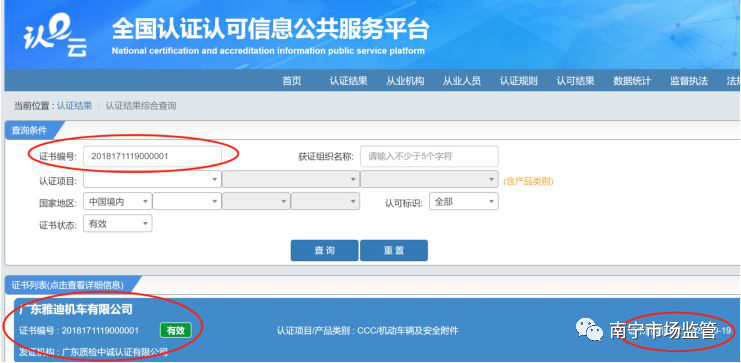Click the 认证结果综合查询 breadcrumb text
Screen dimensions: 741x363
point(141,106)
